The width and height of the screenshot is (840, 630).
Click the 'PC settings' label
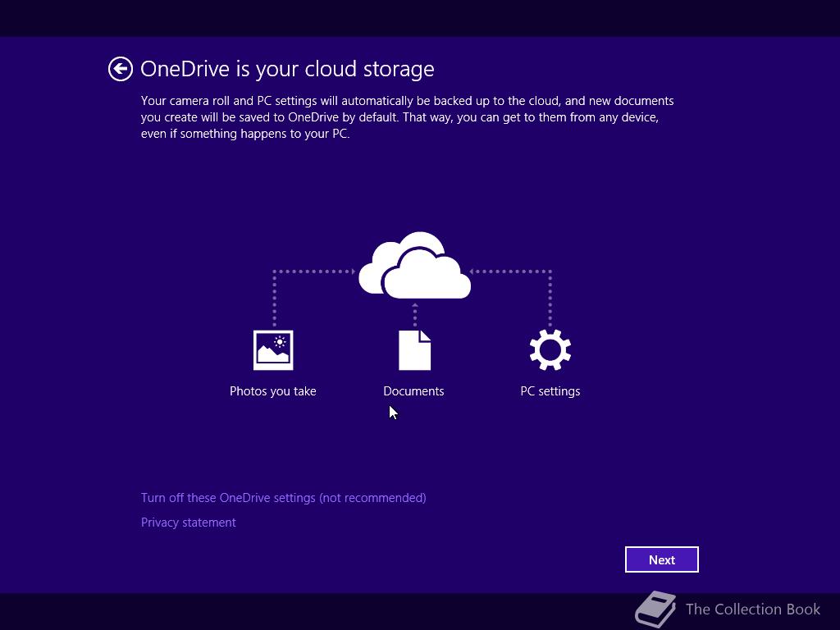click(550, 391)
